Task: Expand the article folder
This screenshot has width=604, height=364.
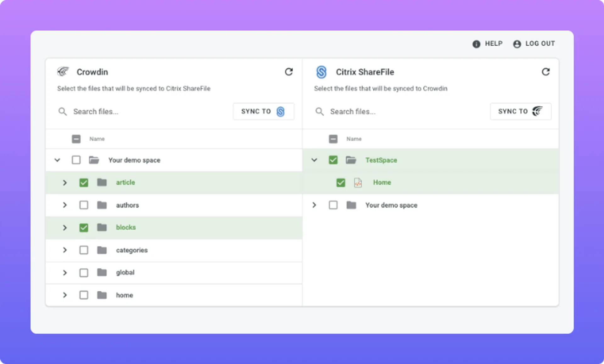Action: 65,182
